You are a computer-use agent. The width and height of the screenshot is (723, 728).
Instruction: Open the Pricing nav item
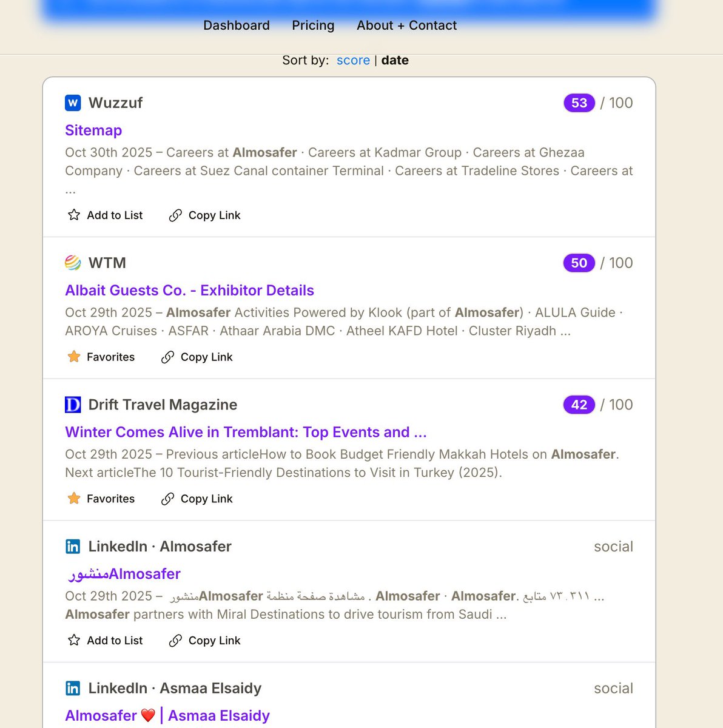coord(313,25)
